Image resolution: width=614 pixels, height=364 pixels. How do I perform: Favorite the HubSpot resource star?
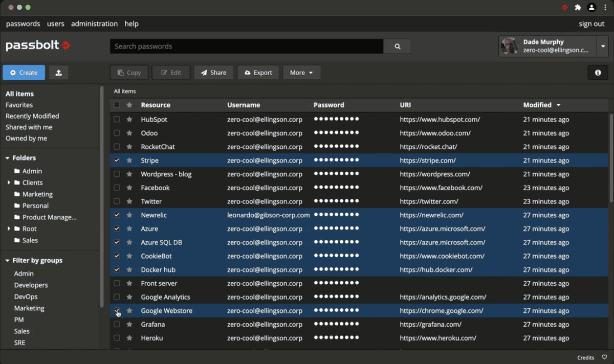[129, 119]
